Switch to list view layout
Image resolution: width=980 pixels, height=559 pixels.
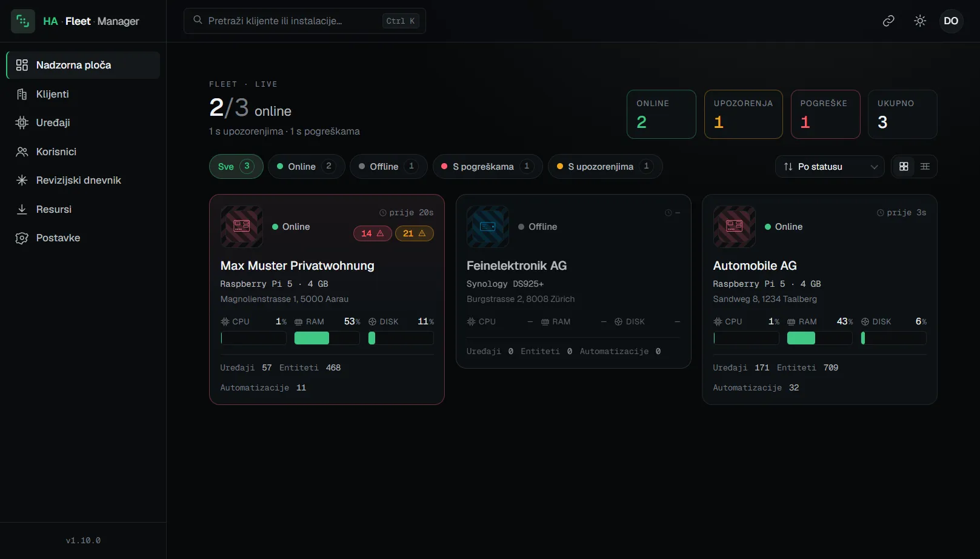click(x=925, y=167)
